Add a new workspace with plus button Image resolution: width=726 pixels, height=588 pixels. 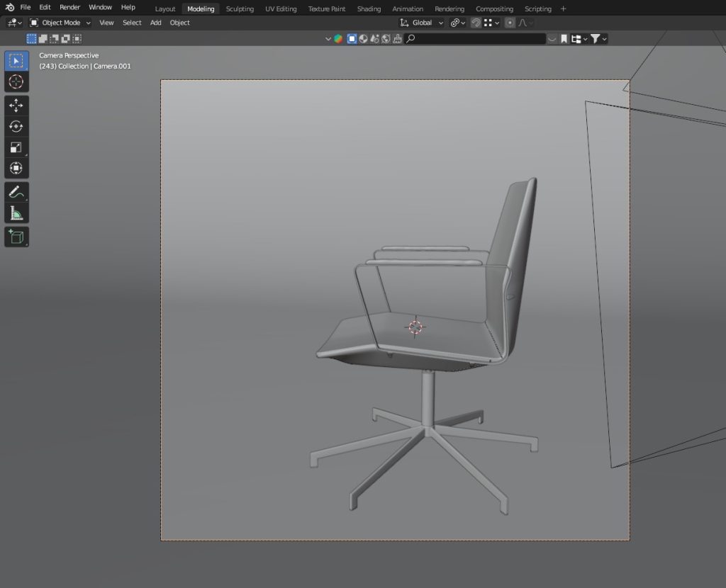pos(564,9)
